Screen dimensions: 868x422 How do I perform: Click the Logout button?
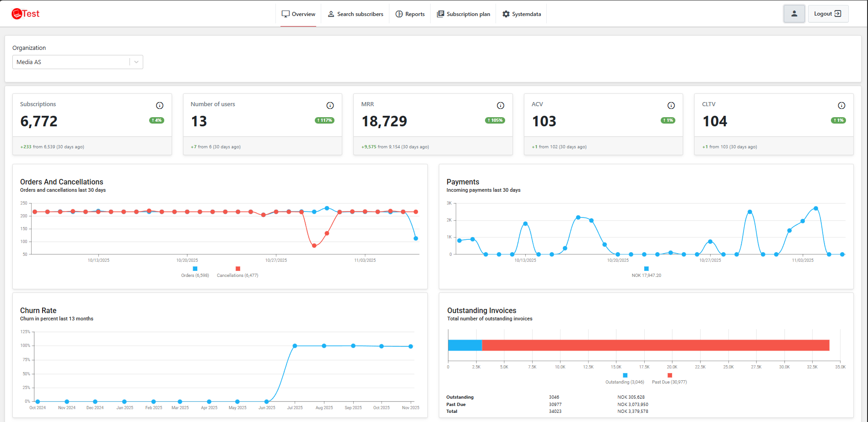tap(828, 14)
